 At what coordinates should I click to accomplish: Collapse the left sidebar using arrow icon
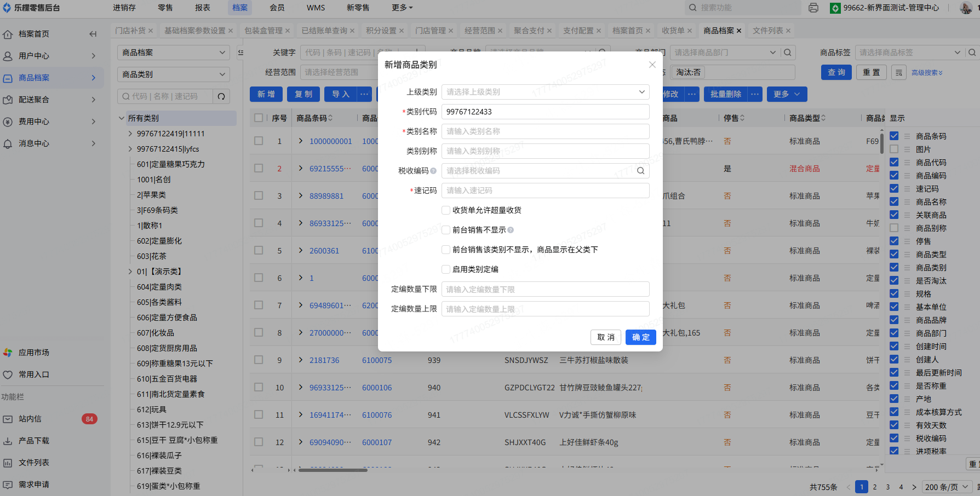(x=93, y=34)
